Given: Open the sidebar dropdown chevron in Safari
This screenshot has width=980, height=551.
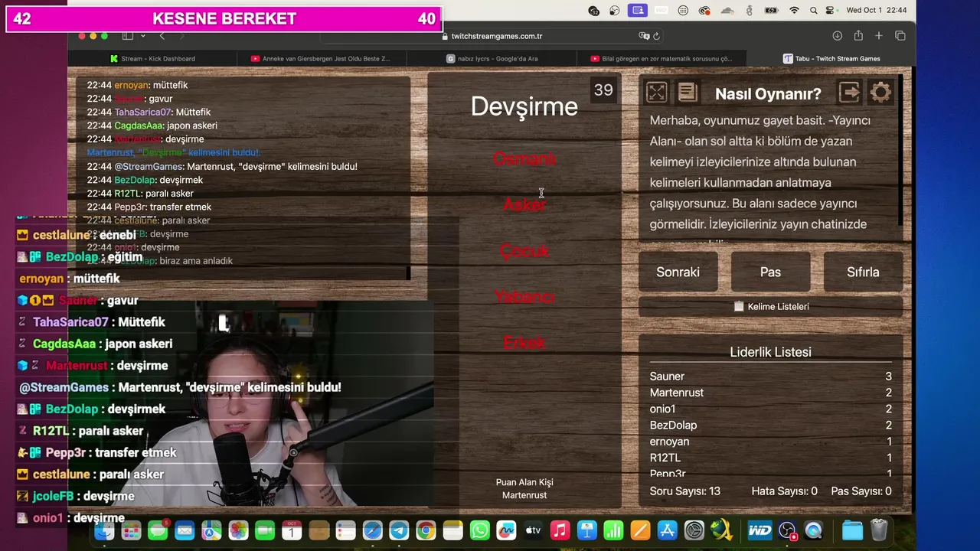Looking at the screenshot, I should (144, 36).
